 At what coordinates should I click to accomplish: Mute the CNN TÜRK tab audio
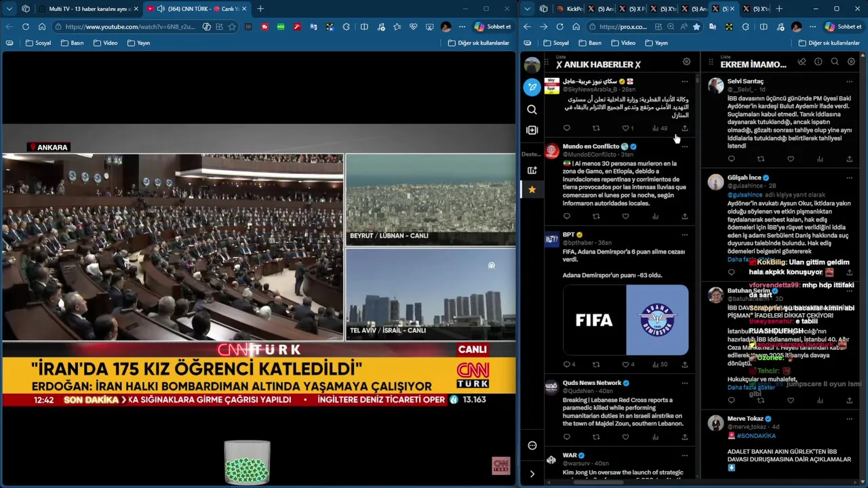pos(161,9)
